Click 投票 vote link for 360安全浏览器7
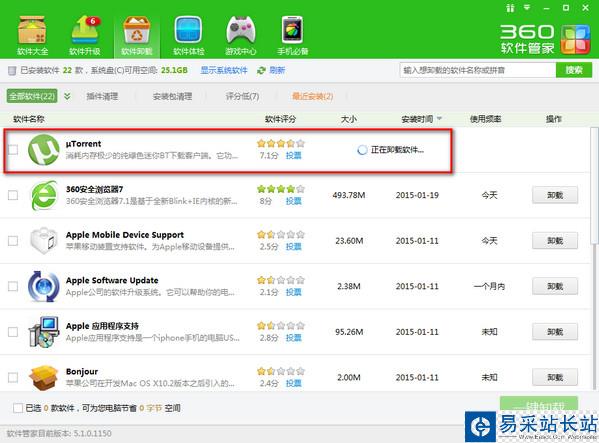This screenshot has width=599, height=443. click(x=293, y=201)
